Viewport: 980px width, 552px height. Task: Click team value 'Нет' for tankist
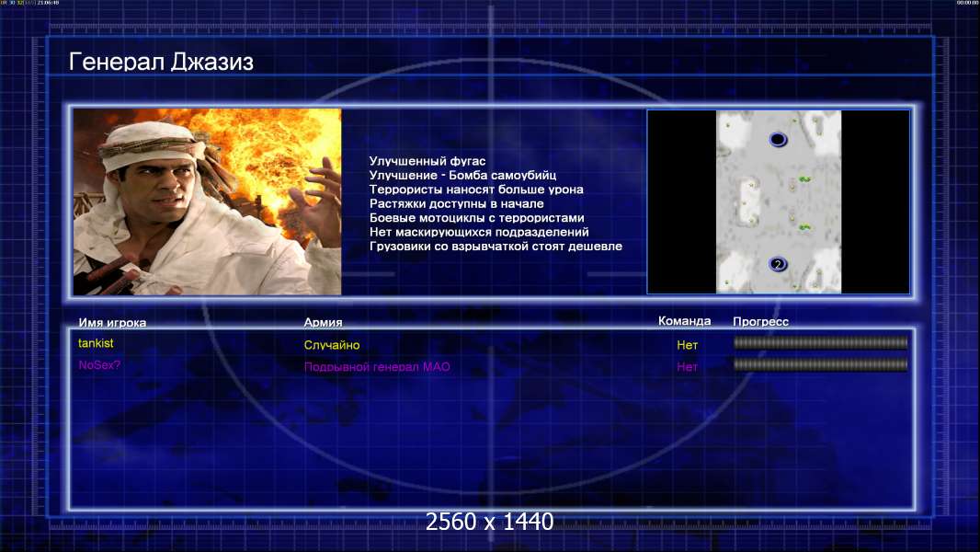[x=687, y=345]
